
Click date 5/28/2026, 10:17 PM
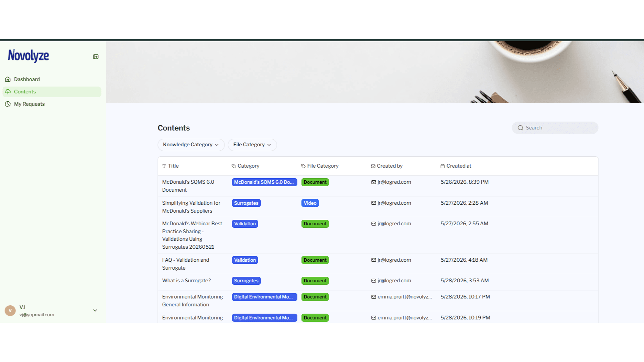tap(465, 297)
